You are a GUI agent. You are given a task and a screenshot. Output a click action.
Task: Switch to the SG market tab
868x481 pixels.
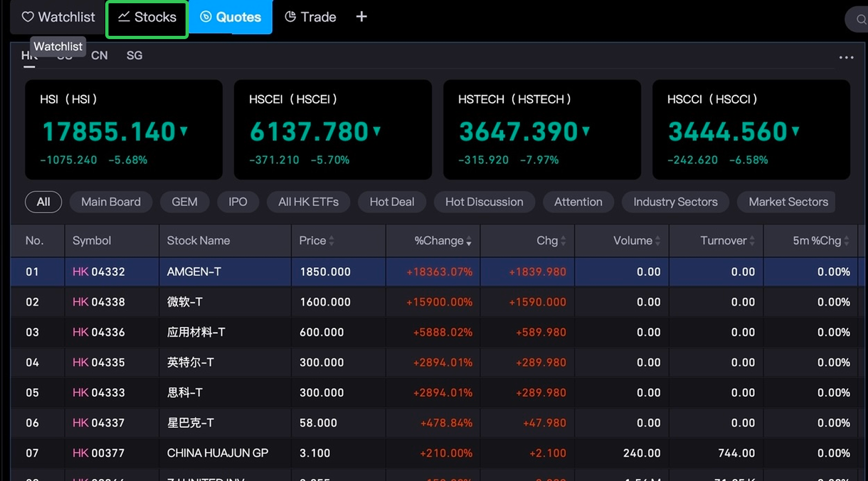134,55
